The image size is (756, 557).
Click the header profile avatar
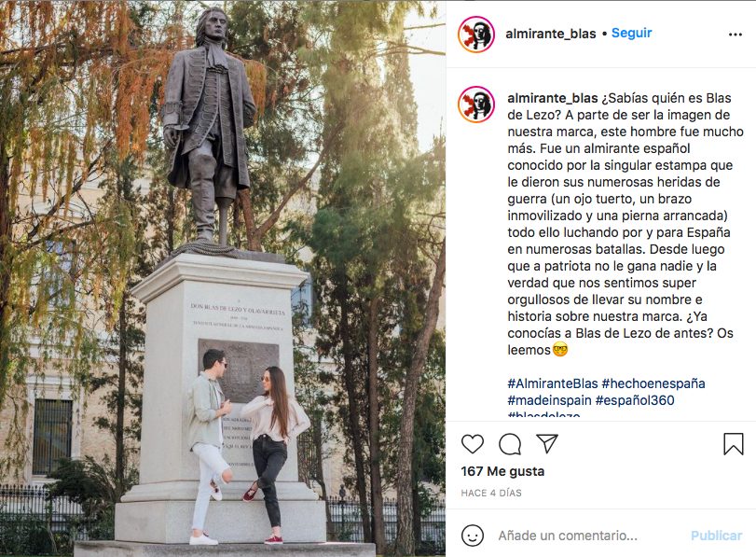(x=476, y=34)
